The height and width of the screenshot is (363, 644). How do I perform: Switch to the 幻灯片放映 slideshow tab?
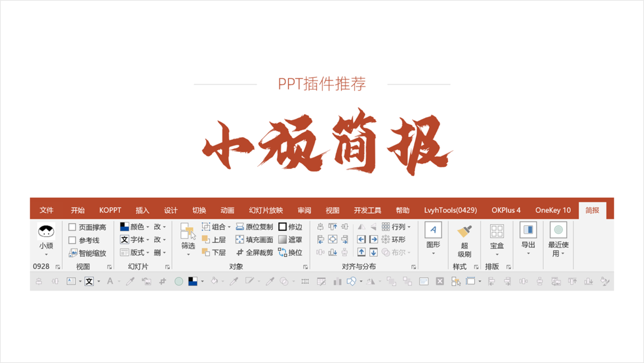tap(266, 210)
